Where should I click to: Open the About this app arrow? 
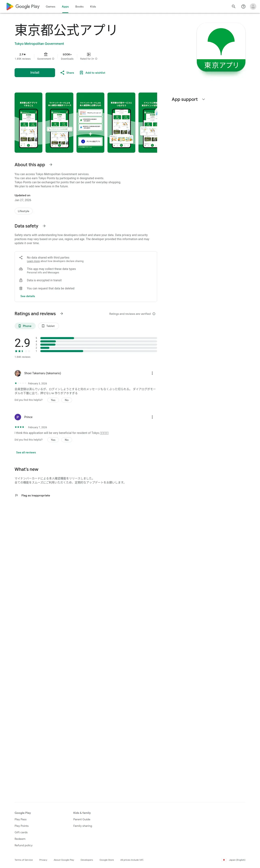tap(51, 165)
